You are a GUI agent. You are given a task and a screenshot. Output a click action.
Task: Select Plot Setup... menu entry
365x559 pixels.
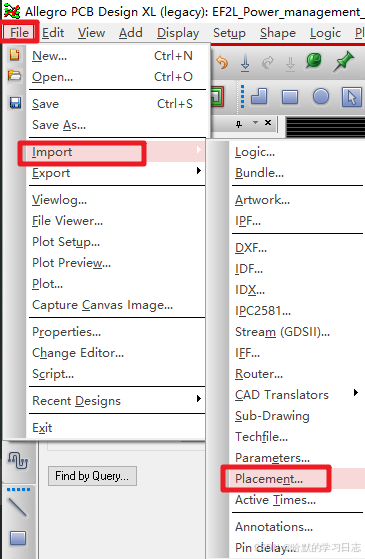[117, 242]
